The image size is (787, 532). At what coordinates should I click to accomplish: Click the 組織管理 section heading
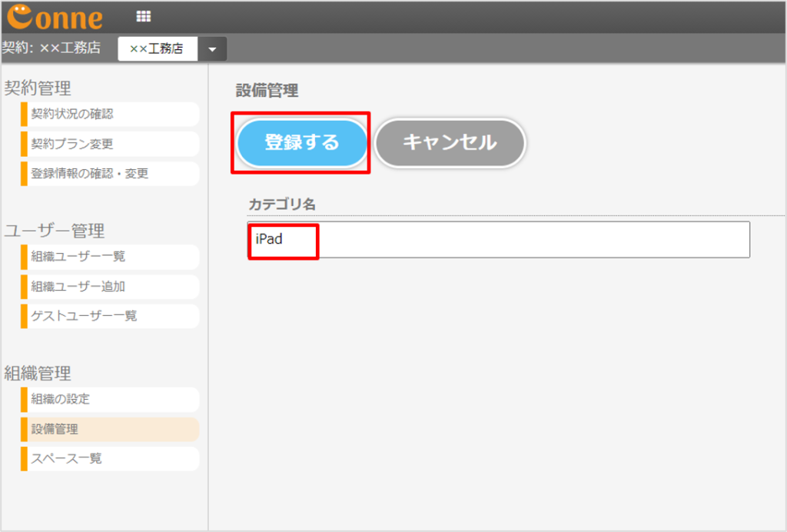click(38, 374)
